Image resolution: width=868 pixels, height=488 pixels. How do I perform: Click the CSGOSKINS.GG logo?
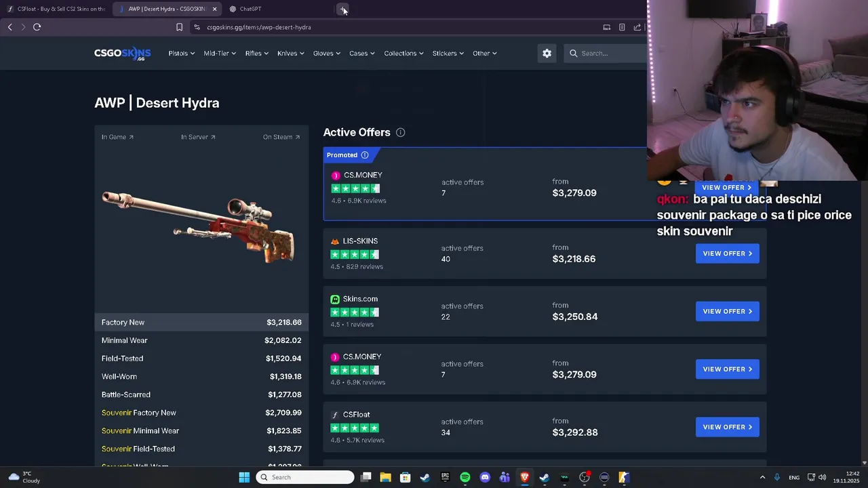122,54
